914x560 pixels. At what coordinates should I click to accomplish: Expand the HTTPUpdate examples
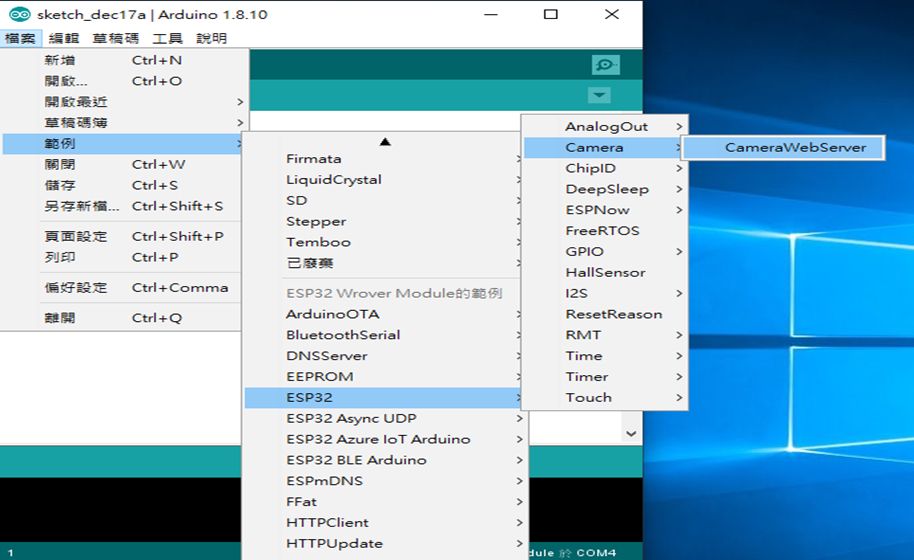[385, 544]
